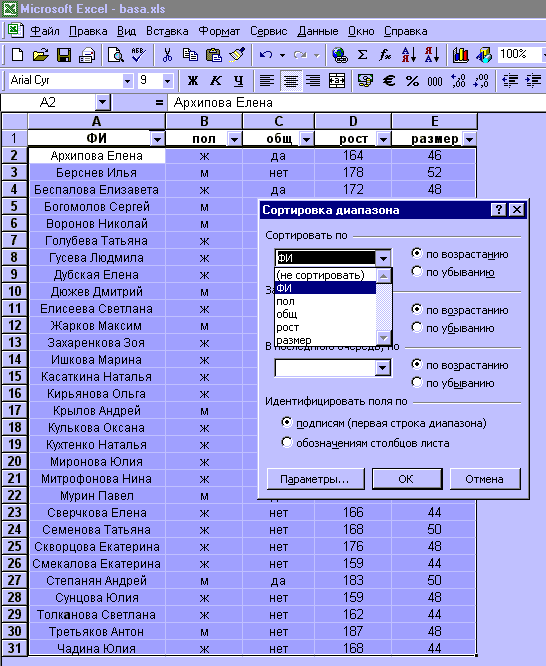Select second sort 'по возрастанию' radio

pos(417,309)
